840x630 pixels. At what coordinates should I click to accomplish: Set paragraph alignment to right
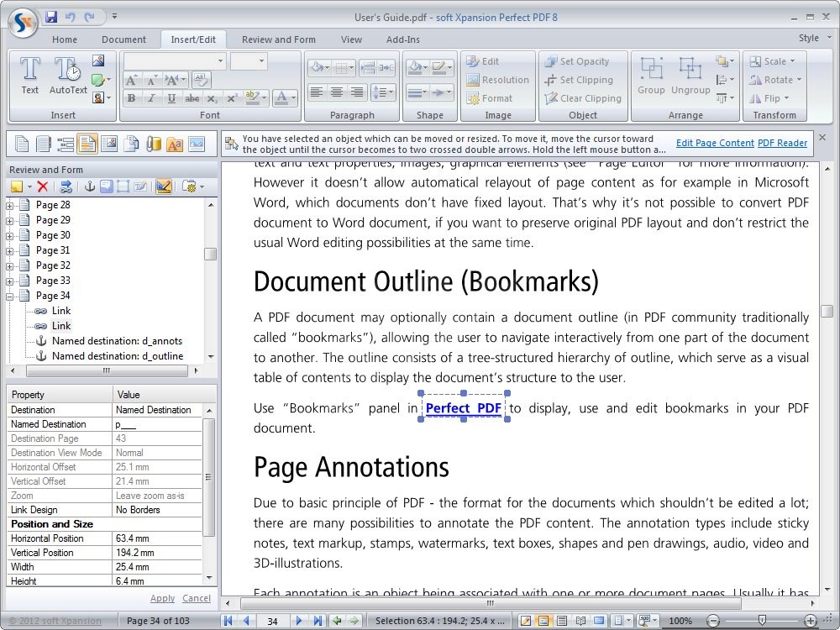[356, 92]
